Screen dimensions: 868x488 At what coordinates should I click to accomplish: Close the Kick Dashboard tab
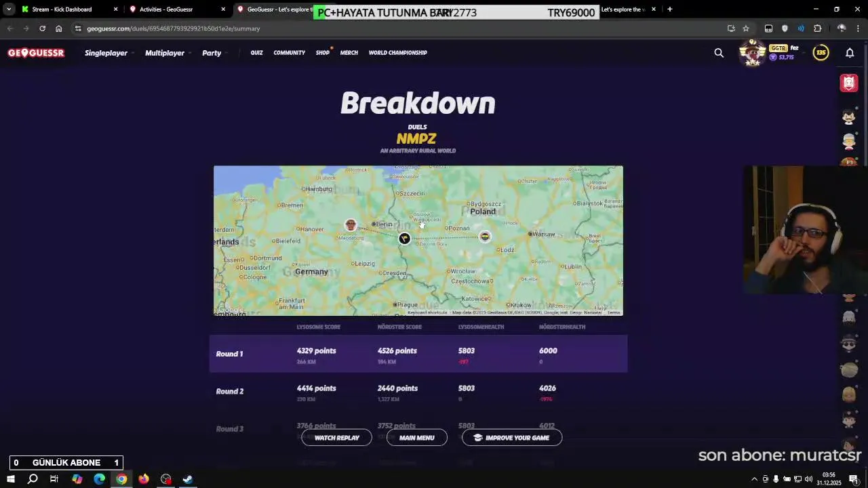(x=115, y=9)
